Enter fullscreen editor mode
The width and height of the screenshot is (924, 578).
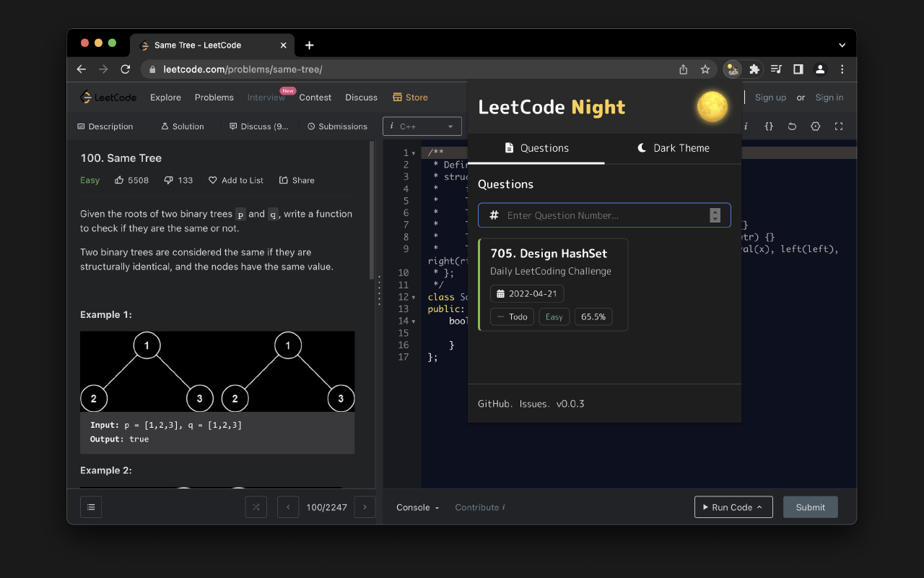point(839,126)
